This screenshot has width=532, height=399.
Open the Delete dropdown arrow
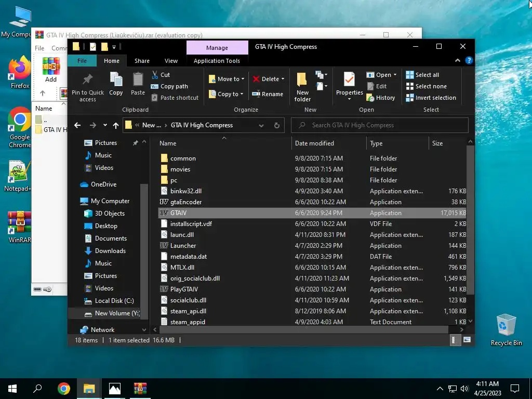(283, 79)
